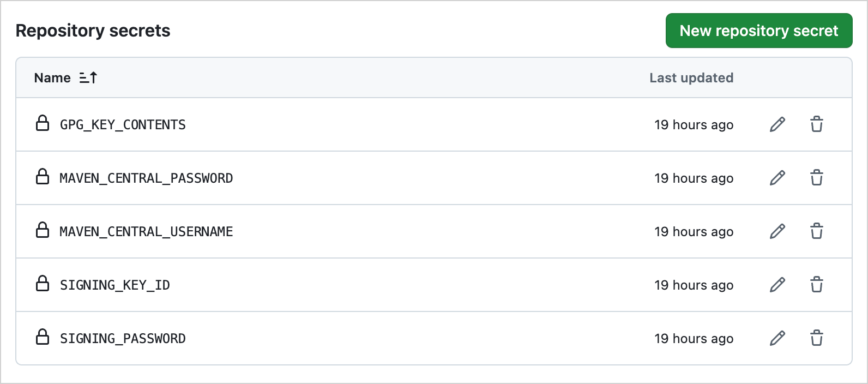The image size is (868, 384).
Task: Click the sort icon next to Name
Action: (88, 77)
